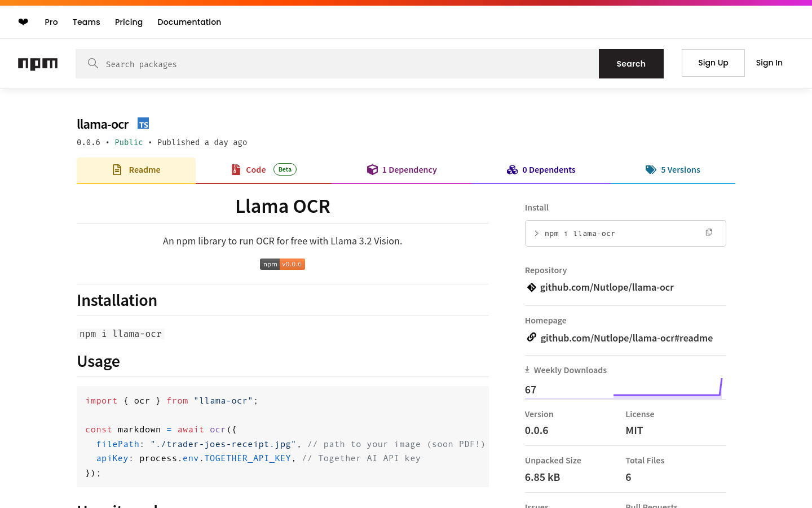Click the homepage chain link icon
Viewport: 812px width, 508px height.
tap(531, 337)
